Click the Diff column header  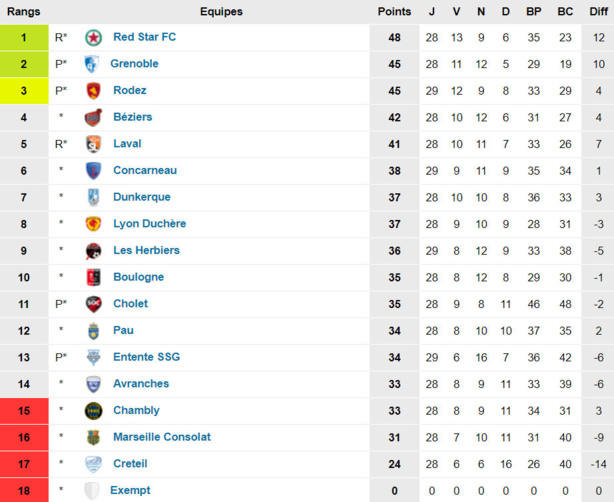[x=597, y=12]
